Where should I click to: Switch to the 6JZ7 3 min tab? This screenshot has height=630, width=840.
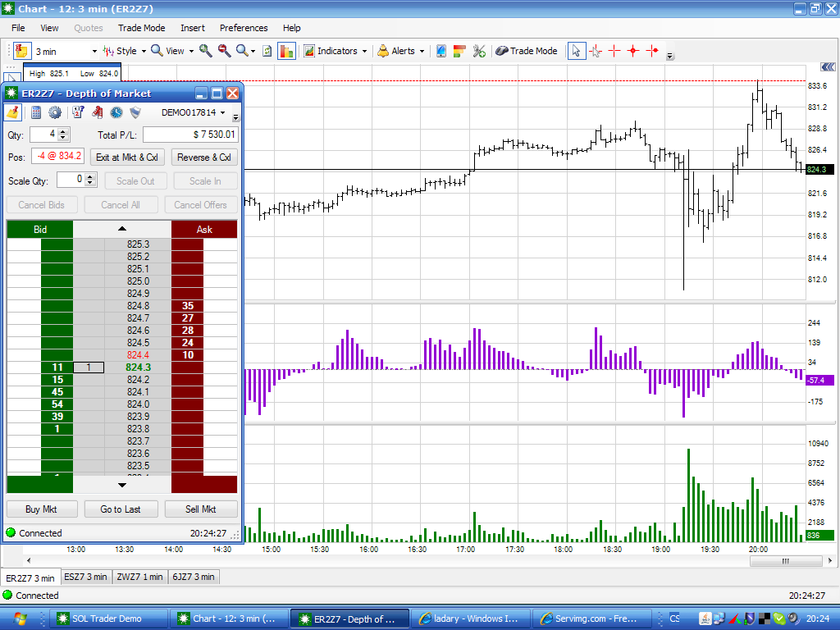(194, 577)
